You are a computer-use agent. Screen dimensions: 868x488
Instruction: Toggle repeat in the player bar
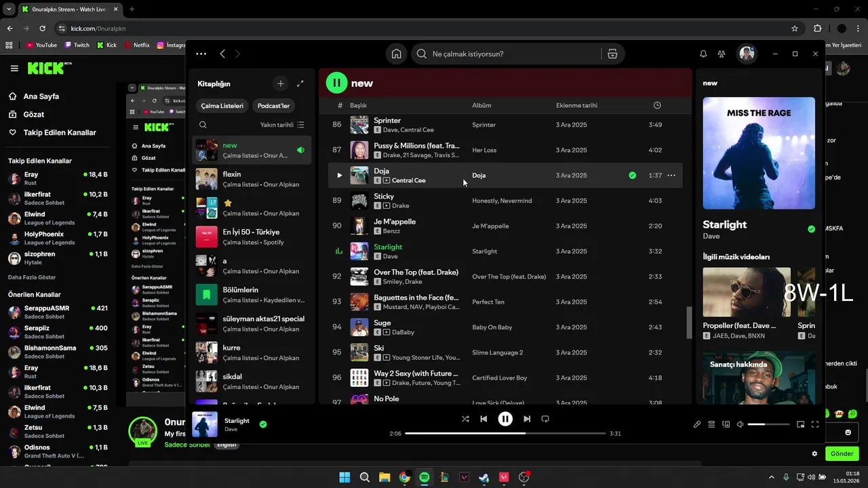tap(545, 419)
